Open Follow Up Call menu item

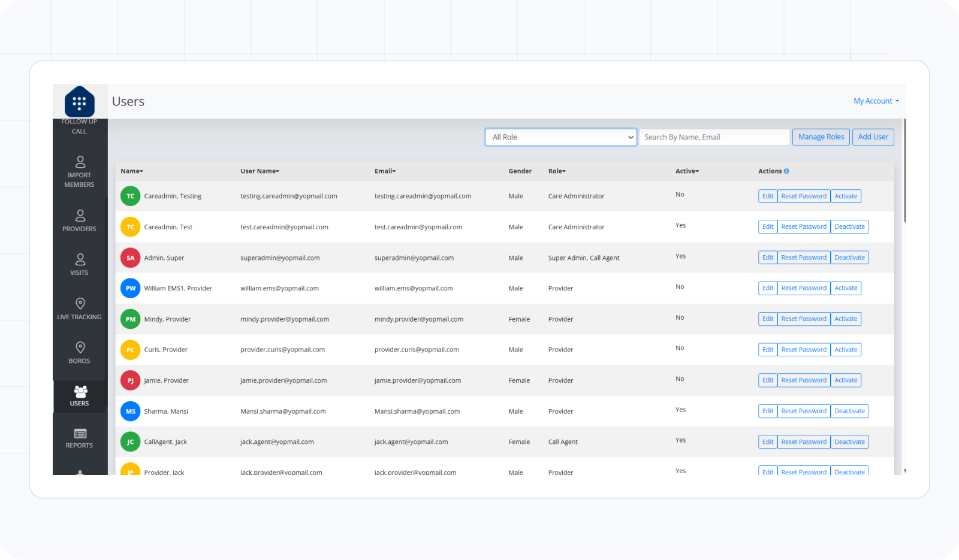79,126
